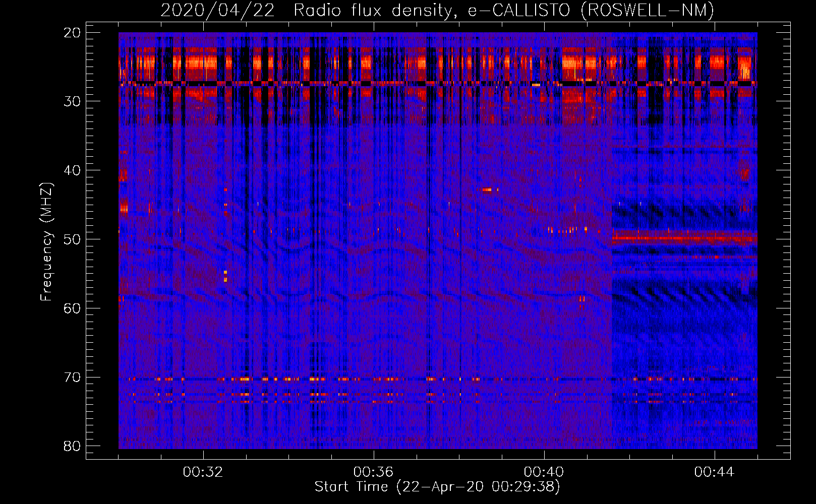Click the y-axis tick label '50'
Viewport: 816px width, 504px height.
[73, 239]
